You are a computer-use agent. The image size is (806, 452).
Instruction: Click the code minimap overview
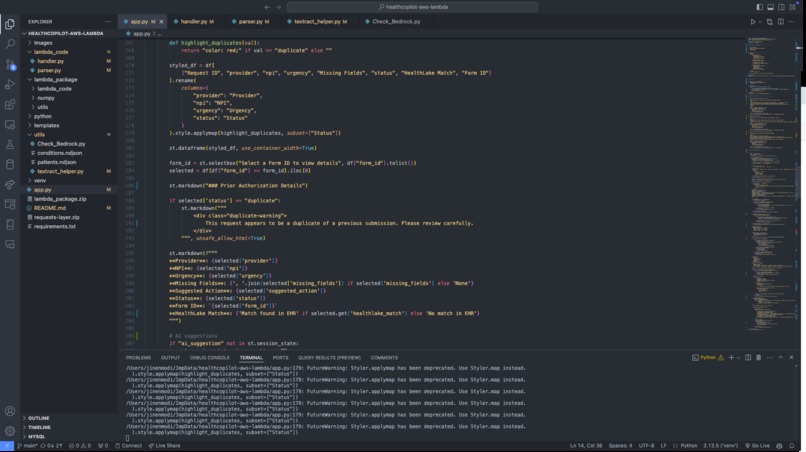770,185
